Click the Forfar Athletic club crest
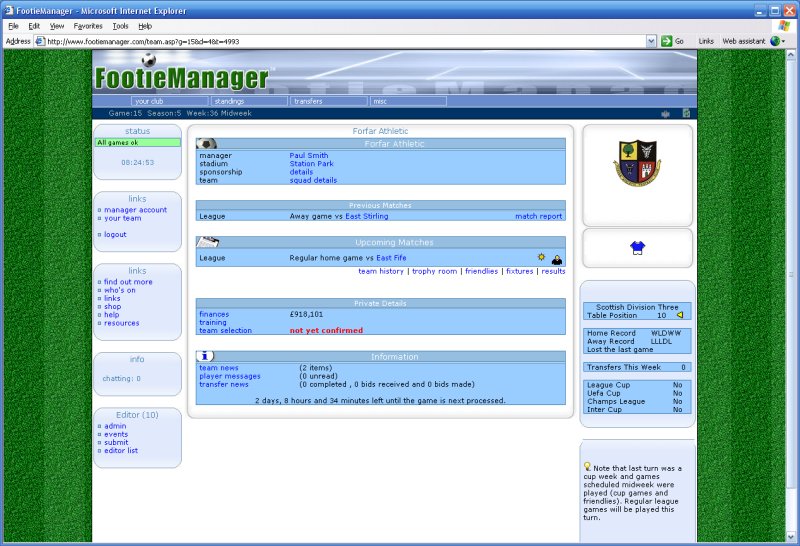This screenshot has height=546, width=800. 637,164
